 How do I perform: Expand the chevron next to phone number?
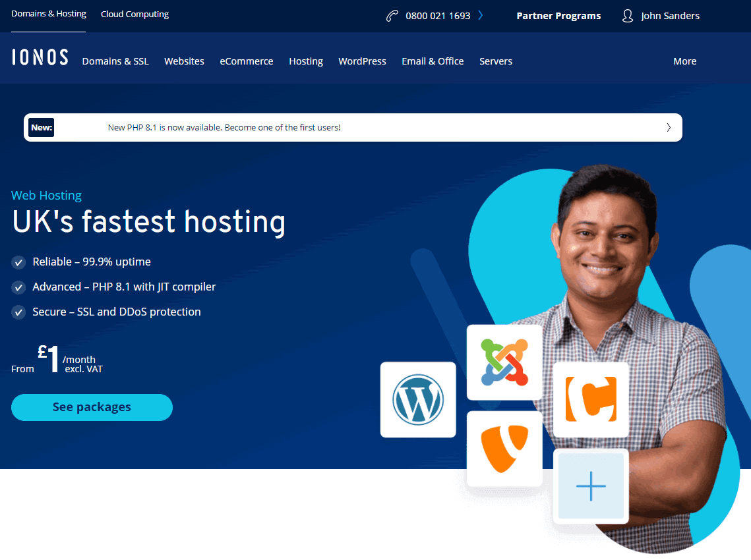481,16
